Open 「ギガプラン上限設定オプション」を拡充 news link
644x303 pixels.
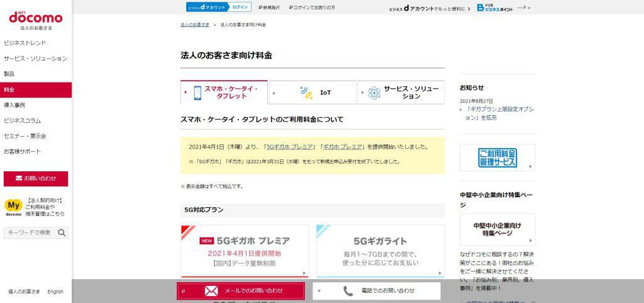(500, 113)
